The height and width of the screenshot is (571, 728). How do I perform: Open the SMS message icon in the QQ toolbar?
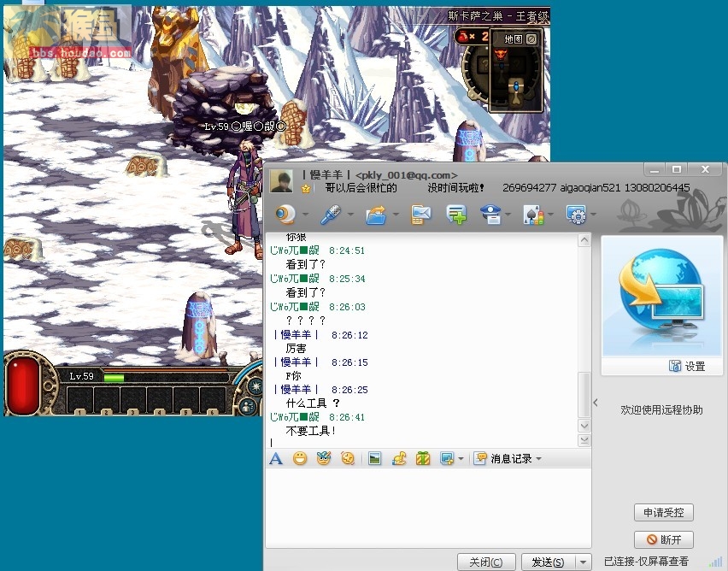tap(420, 215)
